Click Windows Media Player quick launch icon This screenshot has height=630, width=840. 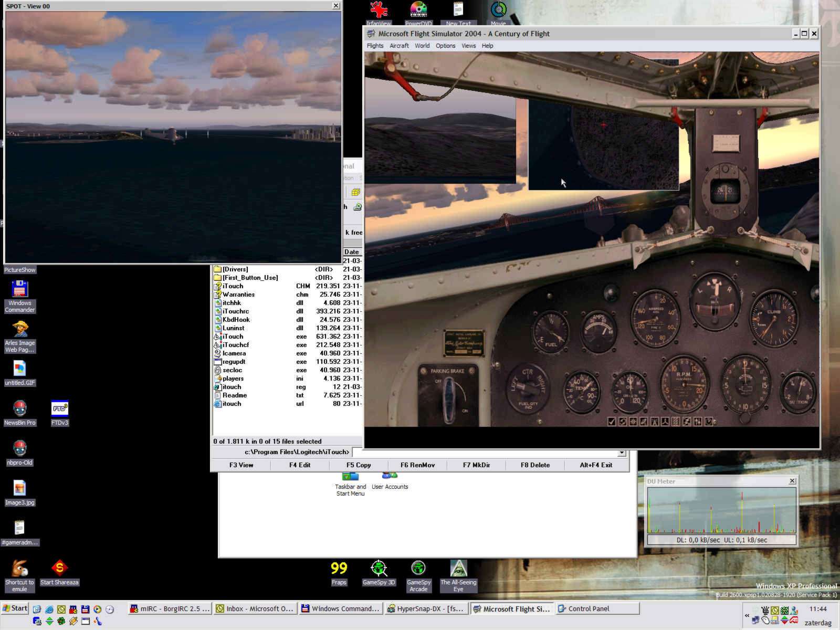[x=97, y=609]
